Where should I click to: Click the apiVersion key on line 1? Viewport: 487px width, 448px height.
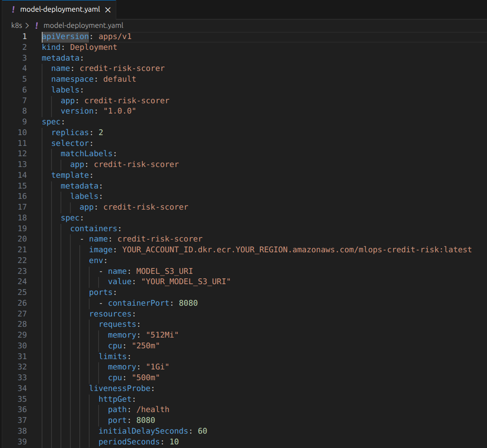point(65,37)
